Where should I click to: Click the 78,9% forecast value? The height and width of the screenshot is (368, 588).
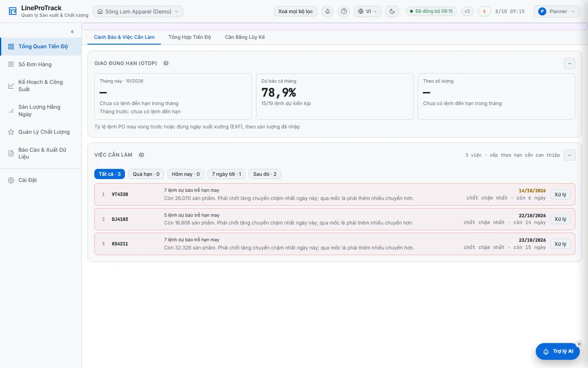coord(278,93)
